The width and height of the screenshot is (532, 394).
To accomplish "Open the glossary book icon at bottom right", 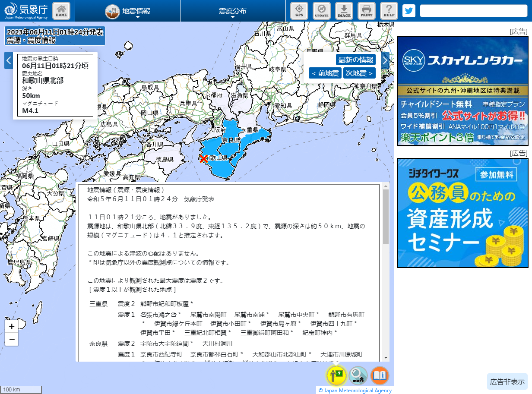I will (x=380, y=375).
